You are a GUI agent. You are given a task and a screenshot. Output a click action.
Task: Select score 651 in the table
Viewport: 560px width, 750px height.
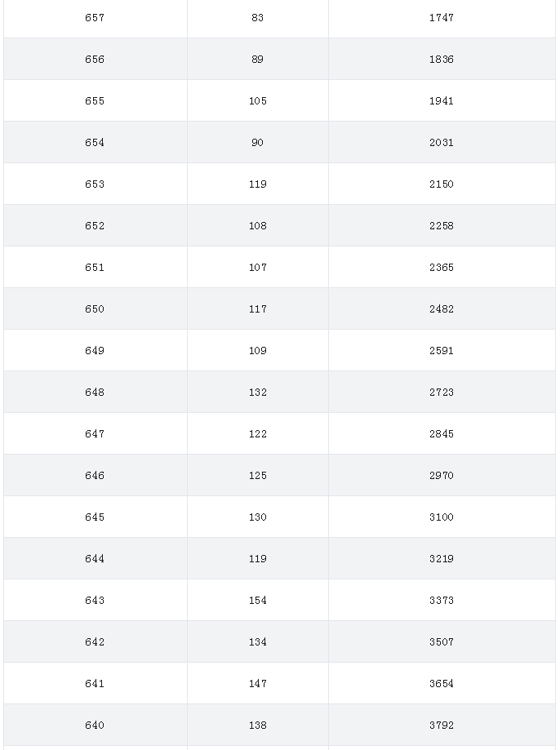(95, 268)
